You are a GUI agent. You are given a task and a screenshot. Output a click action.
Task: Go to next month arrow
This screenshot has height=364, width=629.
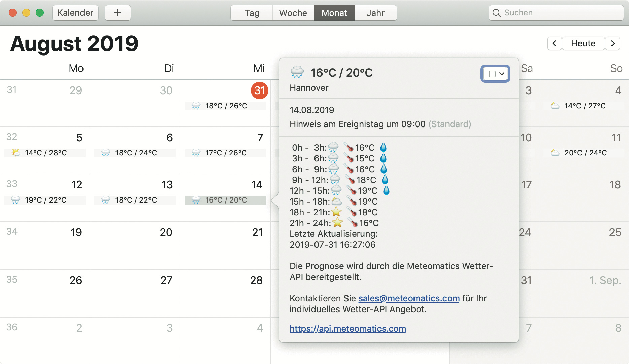pos(613,43)
